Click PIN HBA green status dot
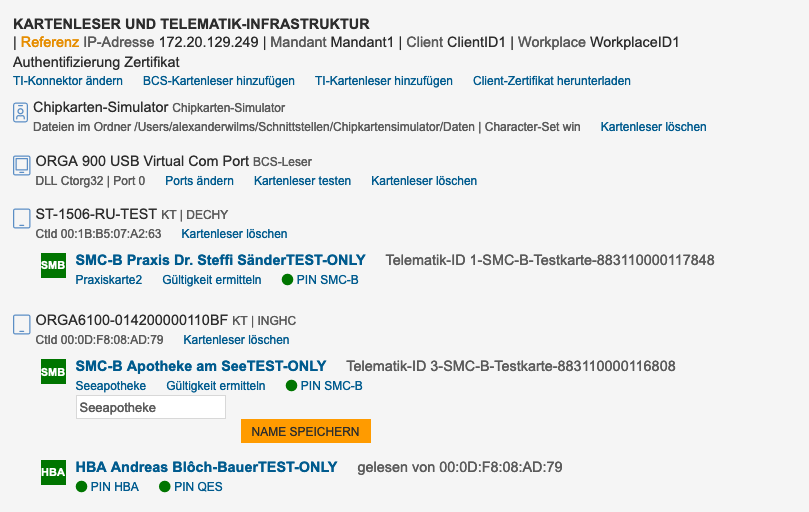Screen dimensions: 809x512 coord(82,487)
